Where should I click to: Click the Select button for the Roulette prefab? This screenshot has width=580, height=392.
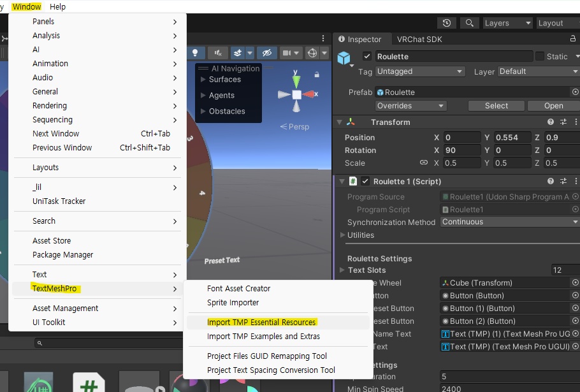pos(496,105)
